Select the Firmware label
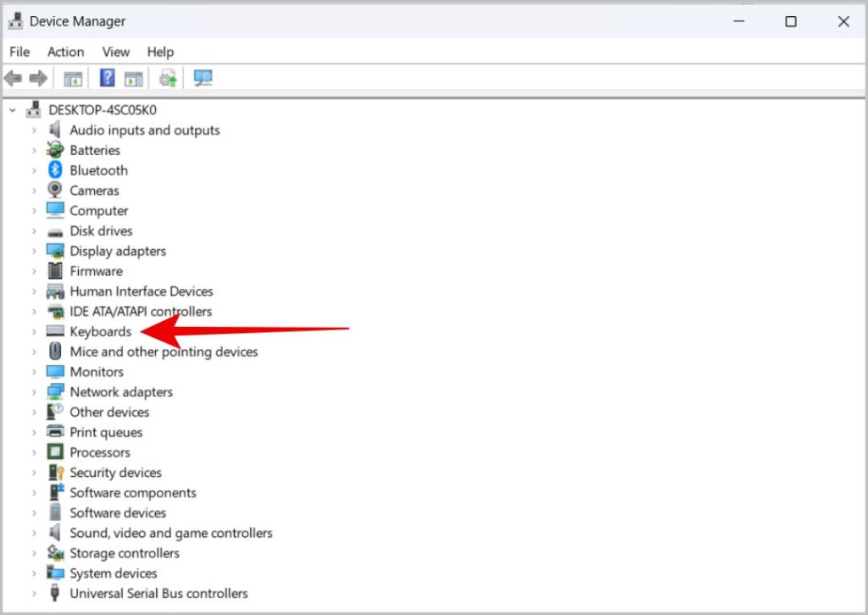868x615 pixels. coord(96,271)
